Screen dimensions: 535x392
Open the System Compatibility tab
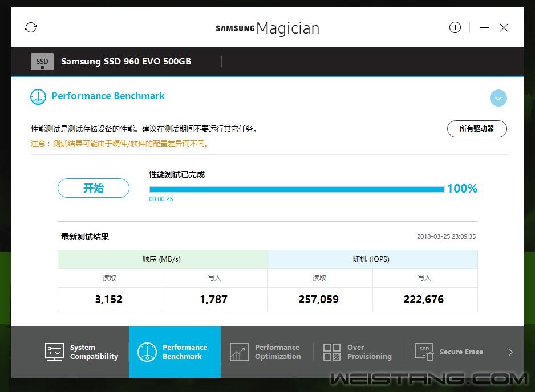(82, 352)
